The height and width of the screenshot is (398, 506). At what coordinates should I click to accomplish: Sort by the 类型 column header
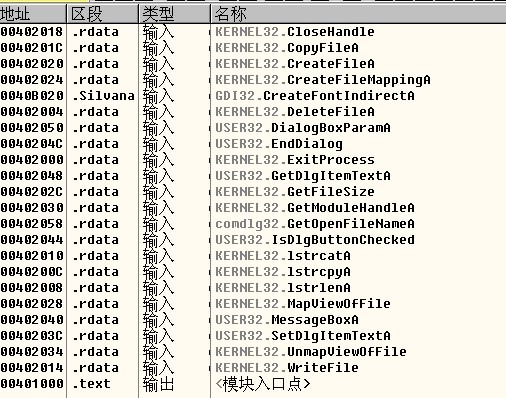point(174,14)
